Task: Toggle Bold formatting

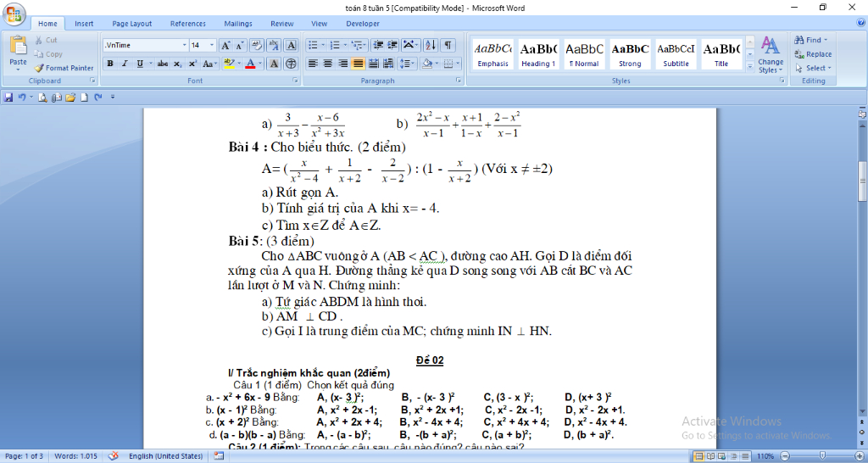Action: click(x=110, y=64)
